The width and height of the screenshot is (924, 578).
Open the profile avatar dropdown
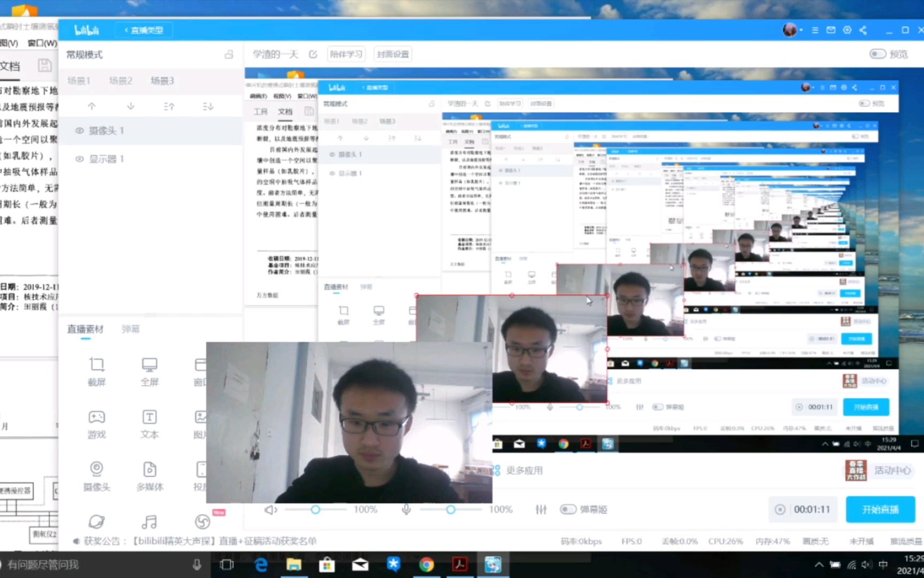tap(790, 30)
